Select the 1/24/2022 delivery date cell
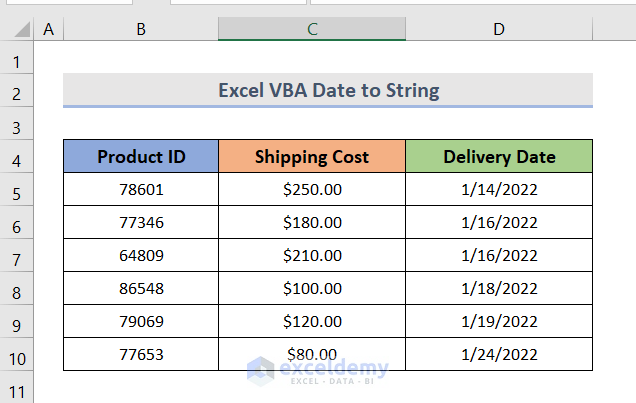This screenshot has width=636, height=403. pos(499,354)
